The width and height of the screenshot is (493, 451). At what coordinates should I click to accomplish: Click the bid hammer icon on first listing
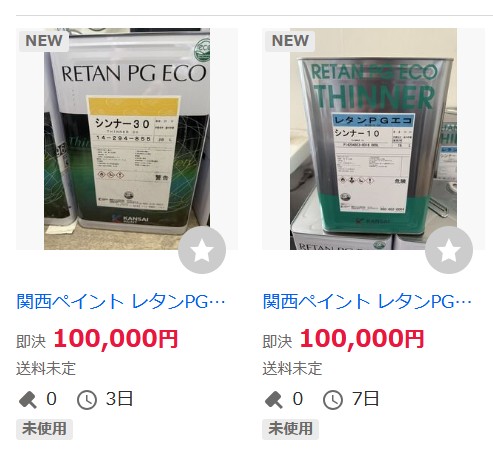[28, 399]
